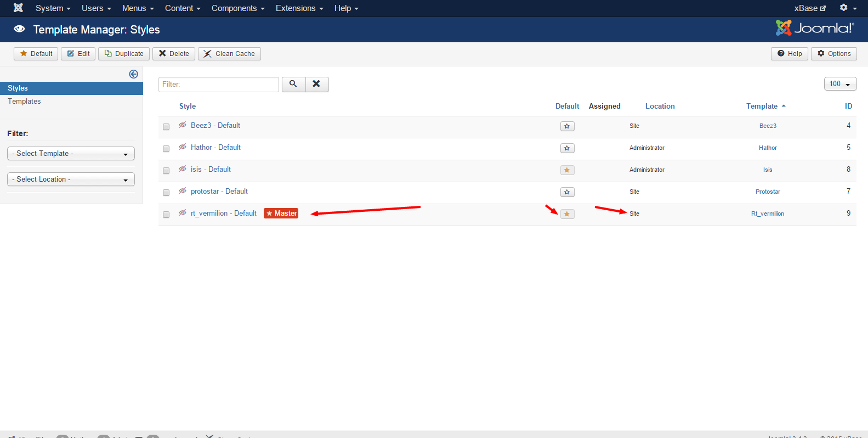Open the Components menu
This screenshot has height=438, width=868.
[x=238, y=8]
